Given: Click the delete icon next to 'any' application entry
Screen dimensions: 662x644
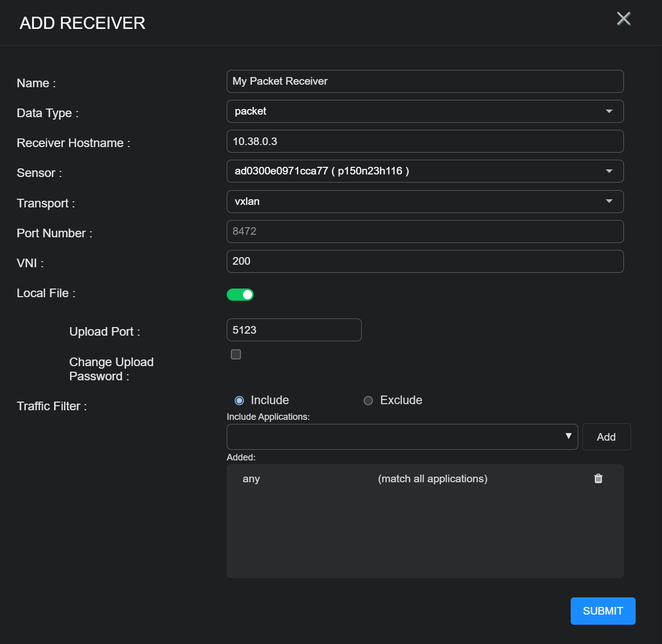Looking at the screenshot, I should (x=598, y=478).
